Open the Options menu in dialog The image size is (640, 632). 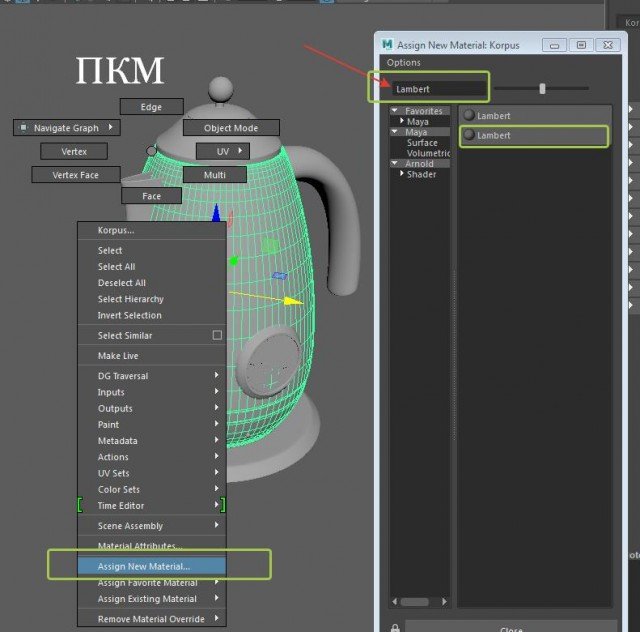[404, 63]
